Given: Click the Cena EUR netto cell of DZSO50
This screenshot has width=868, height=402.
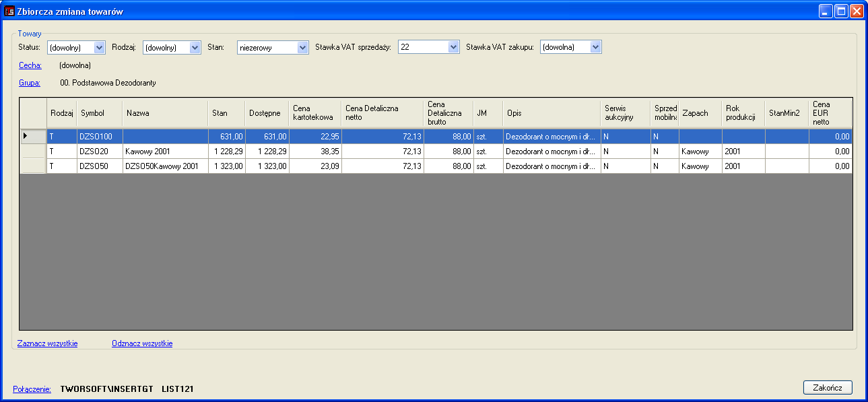Looking at the screenshot, I should click(830, 166).
